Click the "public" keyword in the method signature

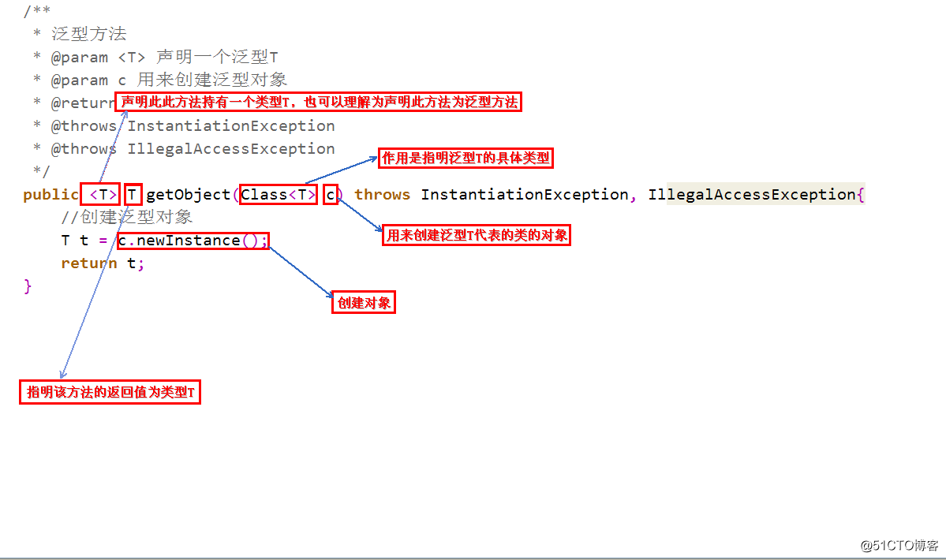50,195
